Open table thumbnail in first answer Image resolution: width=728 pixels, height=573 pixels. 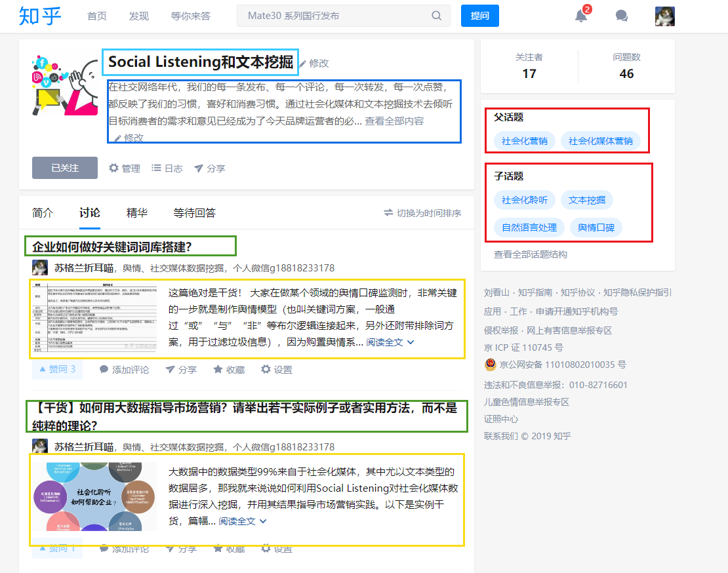tap(94, 317)
